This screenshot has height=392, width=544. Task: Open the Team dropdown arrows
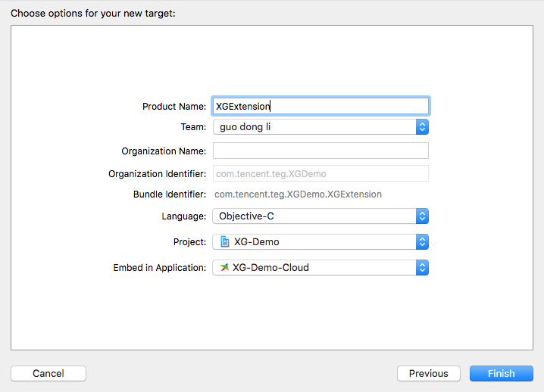[423, 127]
